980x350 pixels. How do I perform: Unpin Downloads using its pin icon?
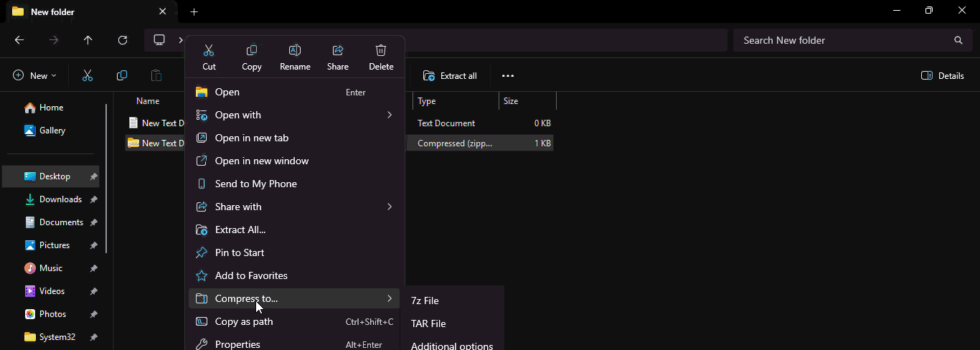point(93,199)
